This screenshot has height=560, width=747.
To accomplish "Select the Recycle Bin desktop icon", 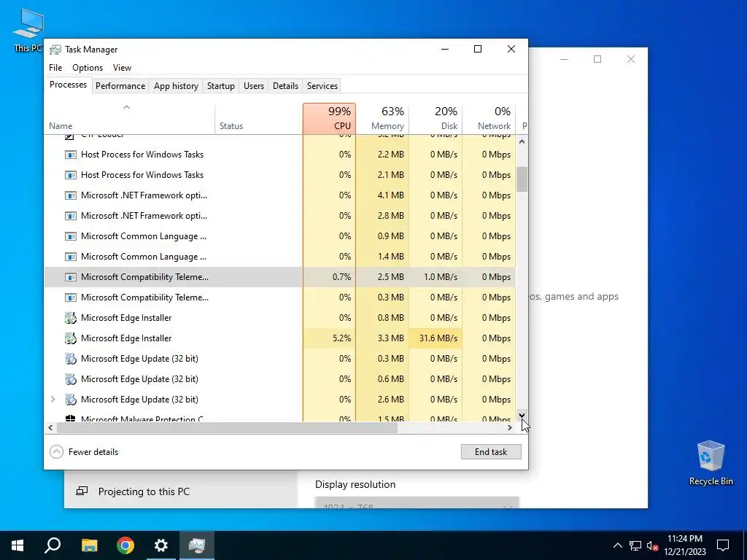I will [x=711, y=463].
